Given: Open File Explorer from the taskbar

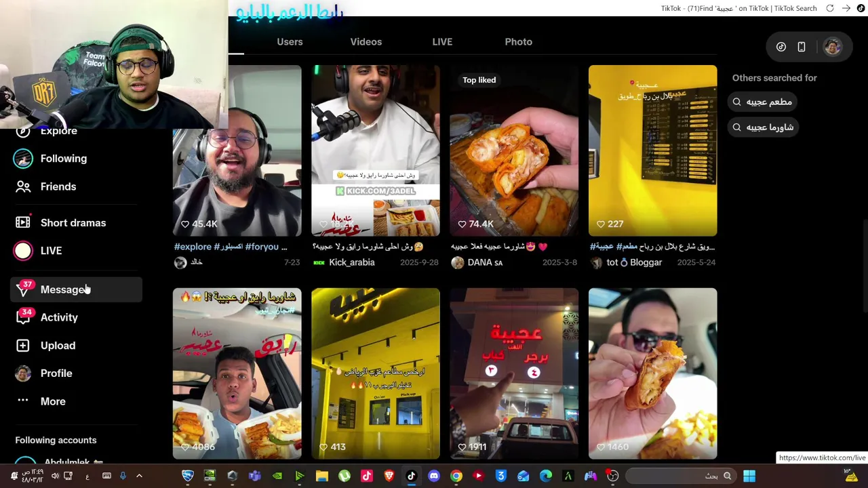Looking at the screenshot, I should pyautogui.click(x=322, y=476).
